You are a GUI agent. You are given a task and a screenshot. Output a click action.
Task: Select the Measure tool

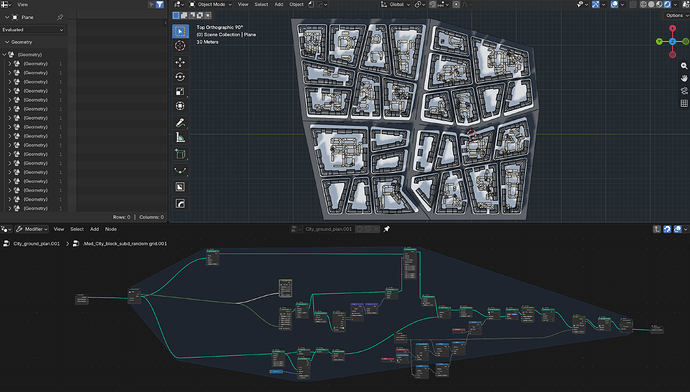[180, 137]
